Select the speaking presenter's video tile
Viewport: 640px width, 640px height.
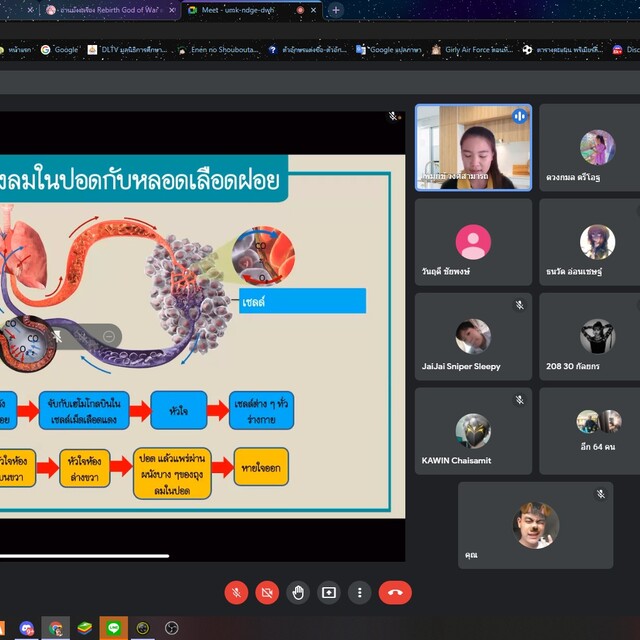click(x=473, y=147)
